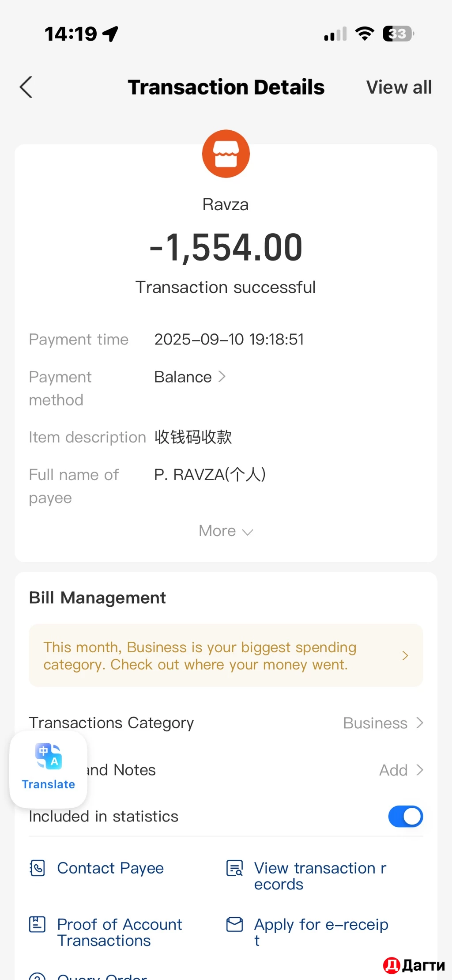Image resolution: width=452 pixels, height=980 pixels.
Task: Expand More transaction details
Action: (x=226, y=531)
